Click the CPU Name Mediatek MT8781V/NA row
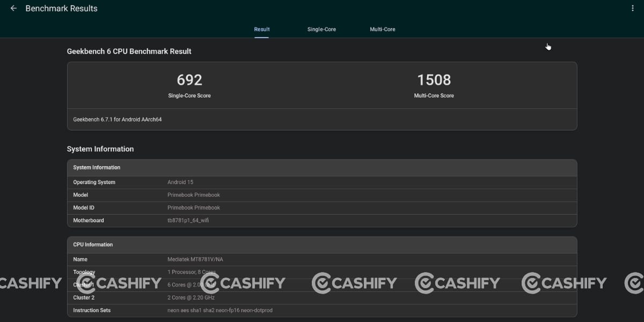Image resolution: width=644 pixels, height=322 pixels. (322, 259)
